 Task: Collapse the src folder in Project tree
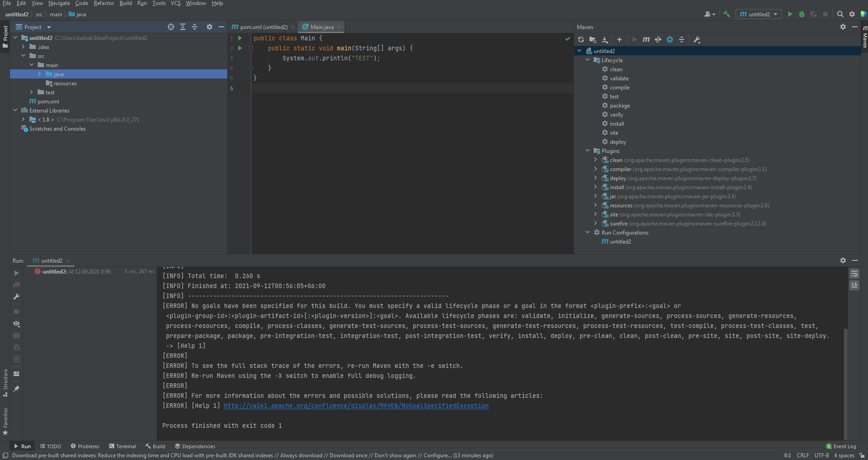(24, 56)
